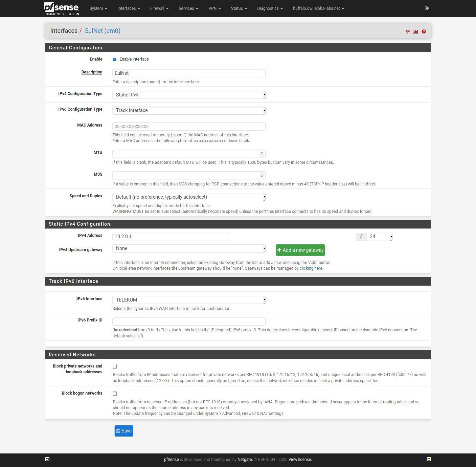This screenshot has height=467, width=476.
Task: Open IPv4 Configuration Type dropdown
Action: coord(189,95)
